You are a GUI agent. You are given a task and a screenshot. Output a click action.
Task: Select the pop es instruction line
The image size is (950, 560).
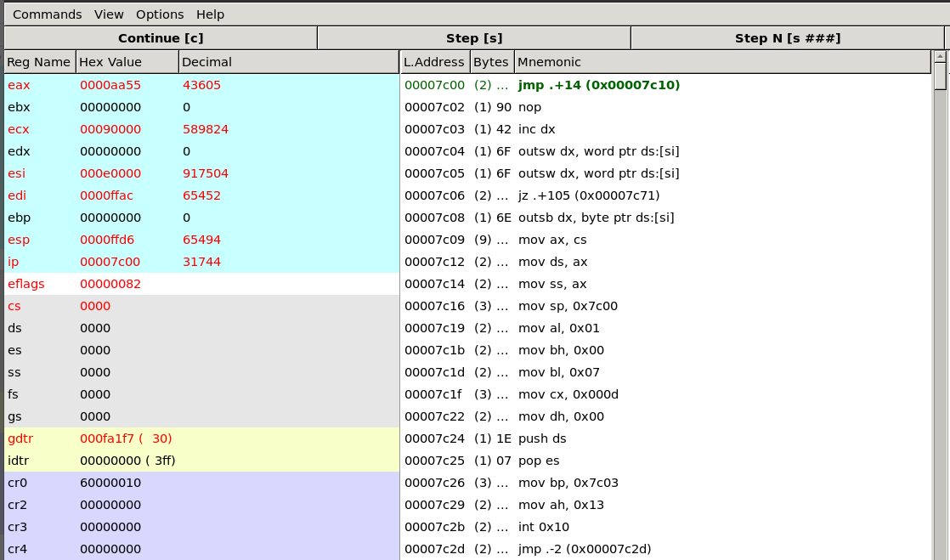[666, 461]
